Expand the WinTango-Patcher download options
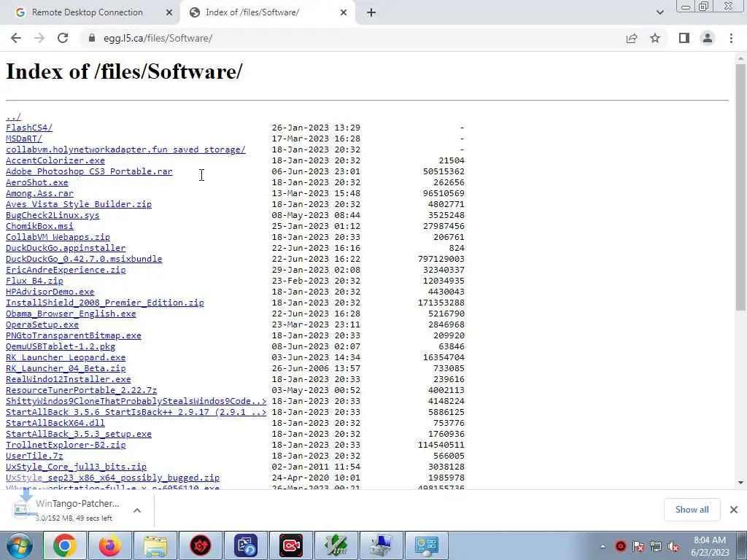This screenshot has height=560, width=747. (x=137, y=510)
